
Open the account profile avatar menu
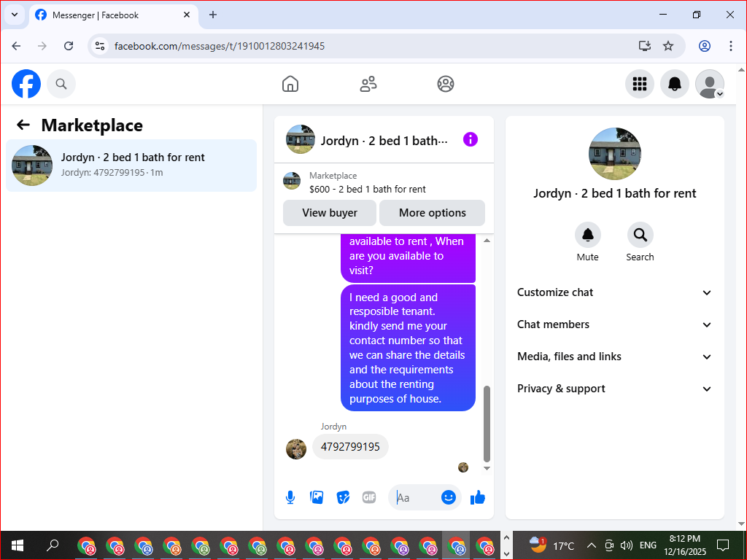tap(710, 84)
